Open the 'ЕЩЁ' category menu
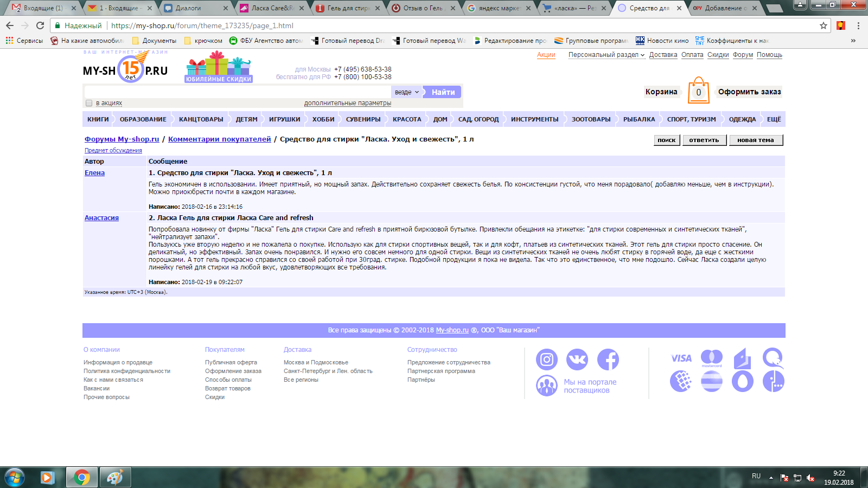Screen dimensions: 868x488 774,119
